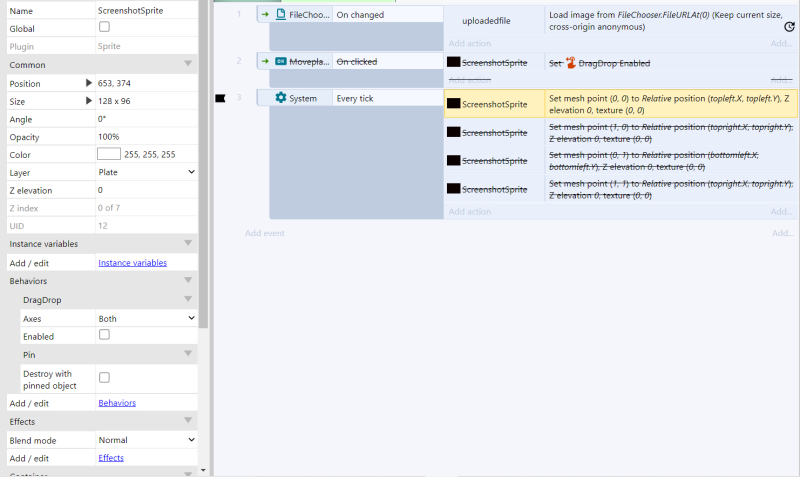Collapse the Common section
Viewport: 800px width, 477px height.
(188, 64)
